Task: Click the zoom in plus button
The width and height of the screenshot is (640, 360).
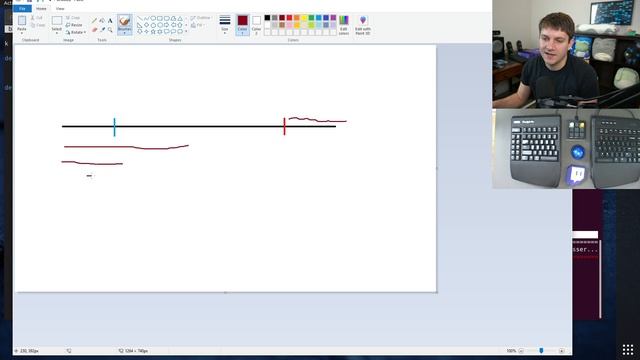Action: point(562,351)
